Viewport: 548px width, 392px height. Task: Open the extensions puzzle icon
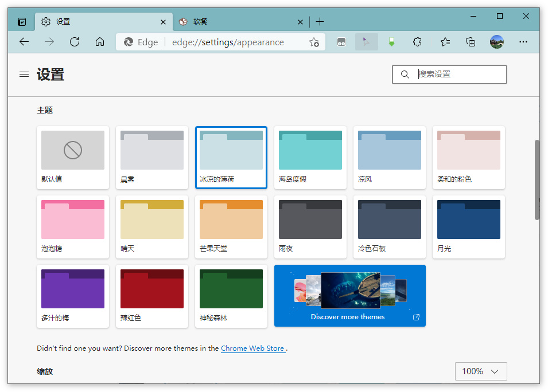tap(418, 42)
